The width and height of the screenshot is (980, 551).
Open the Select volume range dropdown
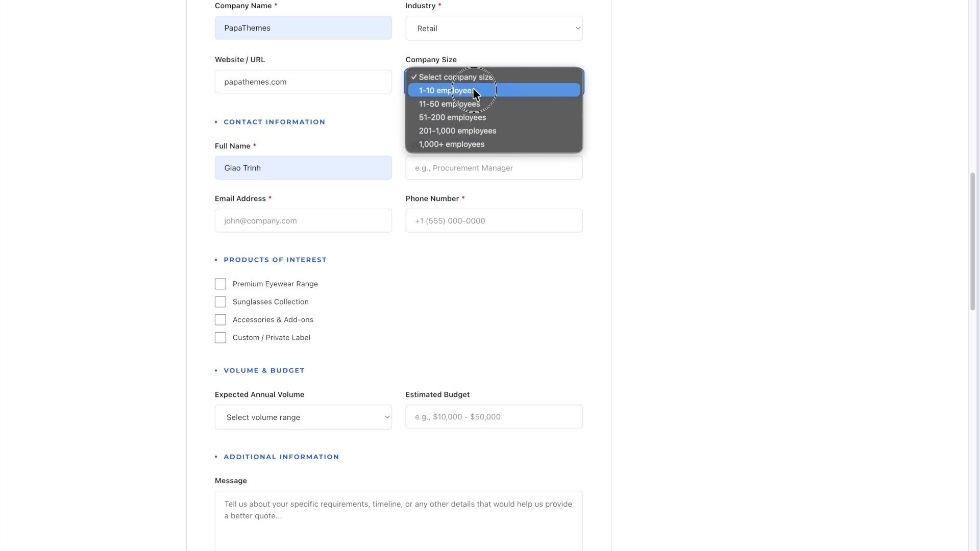tap(303, 417)
